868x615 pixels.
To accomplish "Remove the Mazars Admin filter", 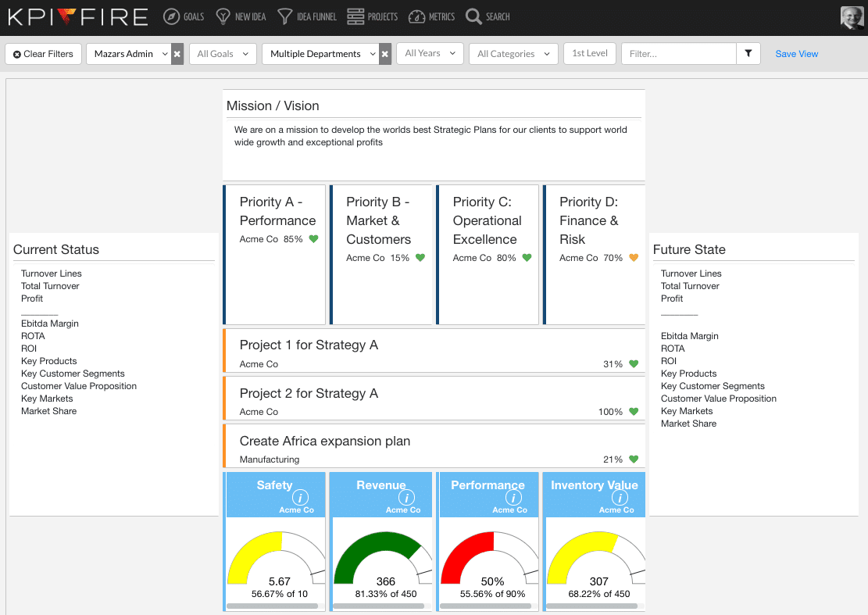I will pyautogui.click(x=177, y=54).
